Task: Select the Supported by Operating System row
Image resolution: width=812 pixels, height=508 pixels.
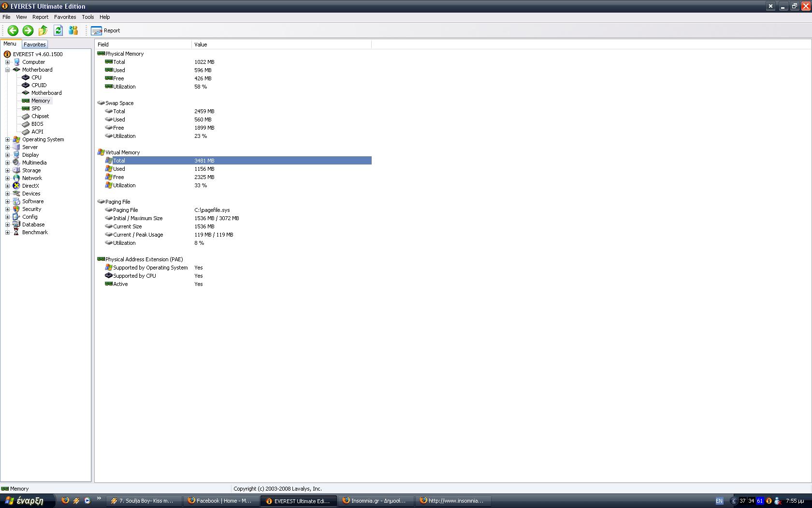Action: (233, 268)
